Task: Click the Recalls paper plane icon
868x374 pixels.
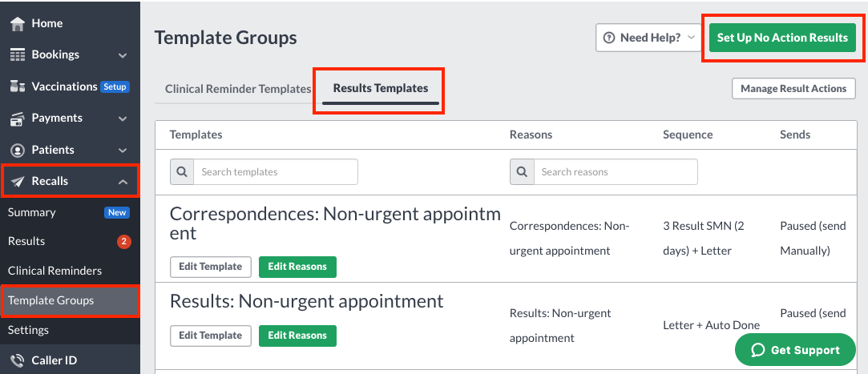Action: tap(18, 182)
